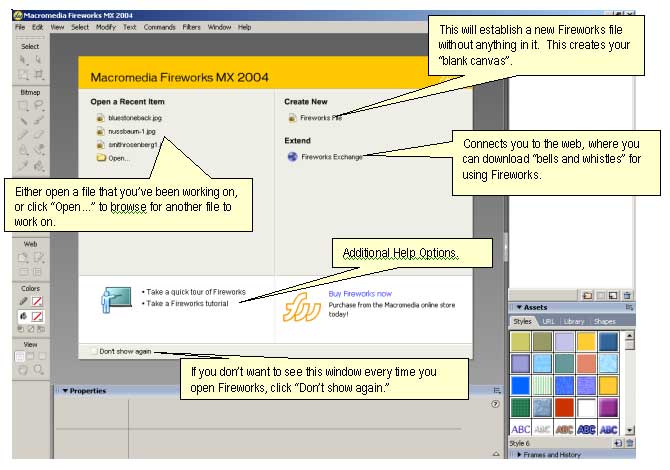This screenshot has height=470, width=670.
Task: Expand the Frames and History panel
Action: coord(519,455)
